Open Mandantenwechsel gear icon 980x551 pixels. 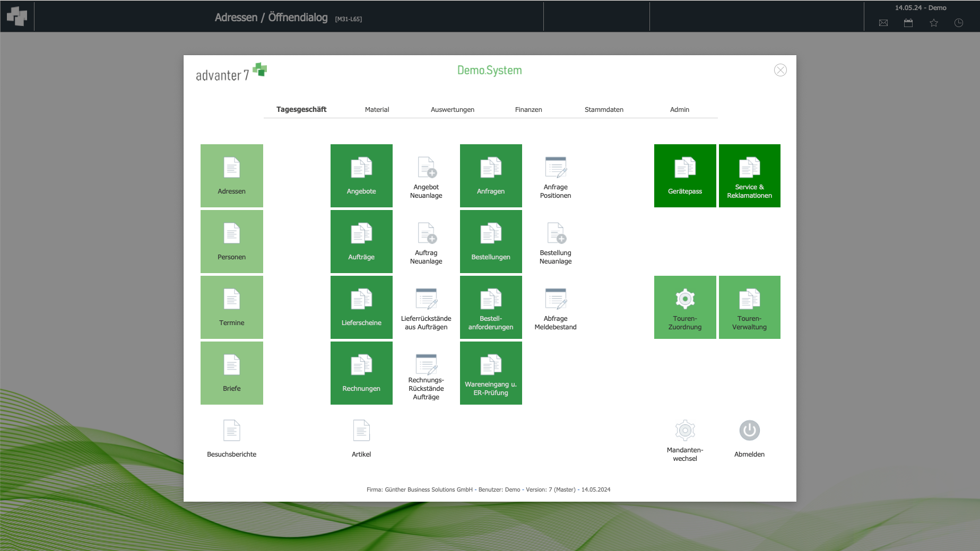[684, 431]
